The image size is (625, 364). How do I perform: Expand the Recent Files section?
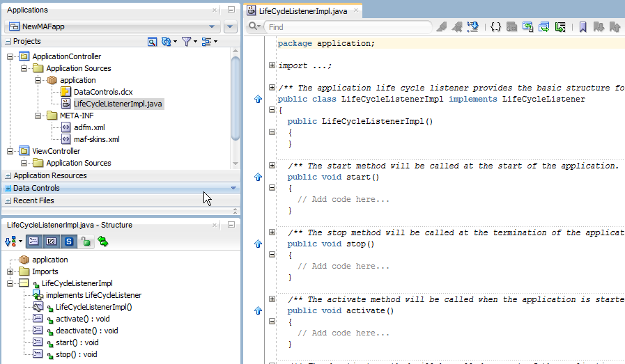(8, 200)
